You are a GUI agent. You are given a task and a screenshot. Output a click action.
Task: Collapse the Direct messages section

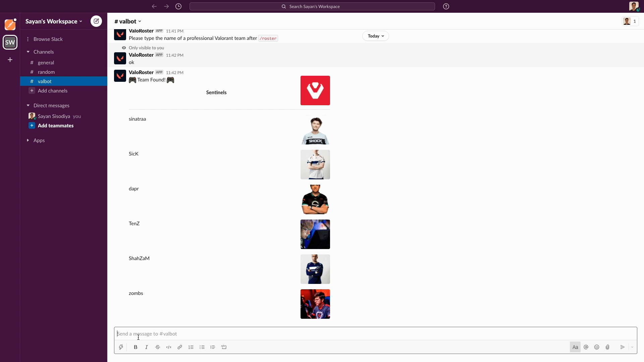(x=28, y=105)
